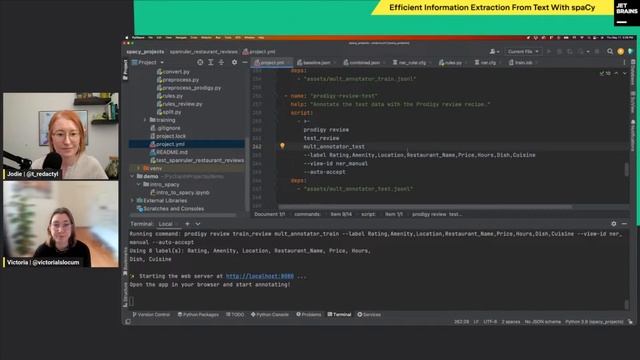Viewport: 640px width, 360px height.
Task: Expand all items in Project tree
Action: click(211, 62)
